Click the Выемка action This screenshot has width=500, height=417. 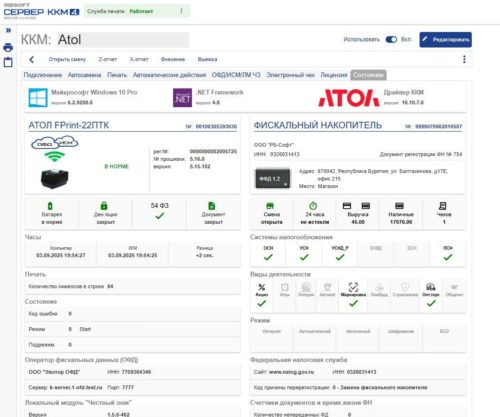pos(207,59)
